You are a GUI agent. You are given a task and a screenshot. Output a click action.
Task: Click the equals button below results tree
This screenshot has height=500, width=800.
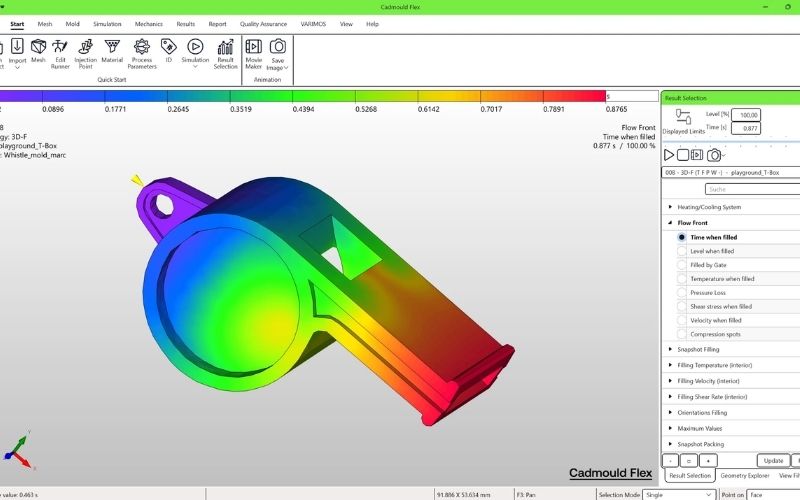point(689,460)
